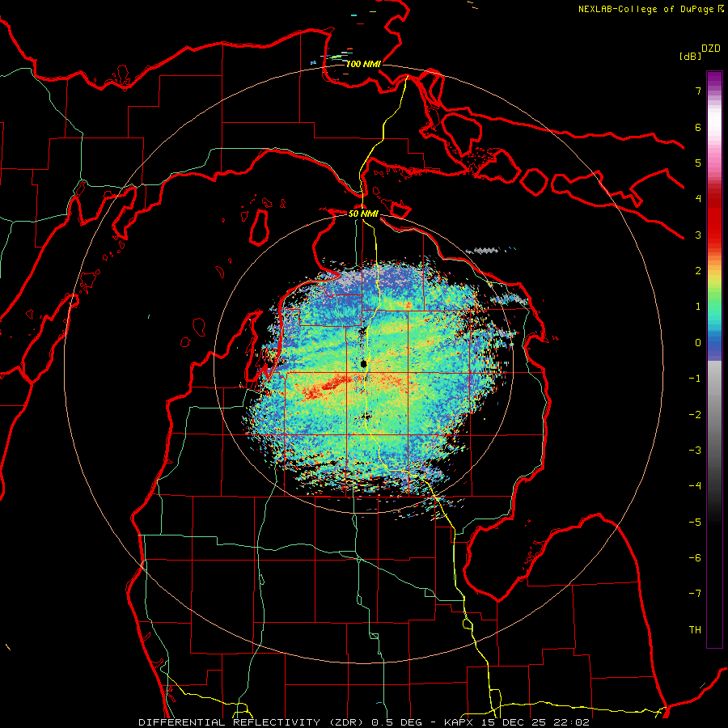Click the DZD product label above the color scale
Screen dimensions: 728x728
pos(711,49)
